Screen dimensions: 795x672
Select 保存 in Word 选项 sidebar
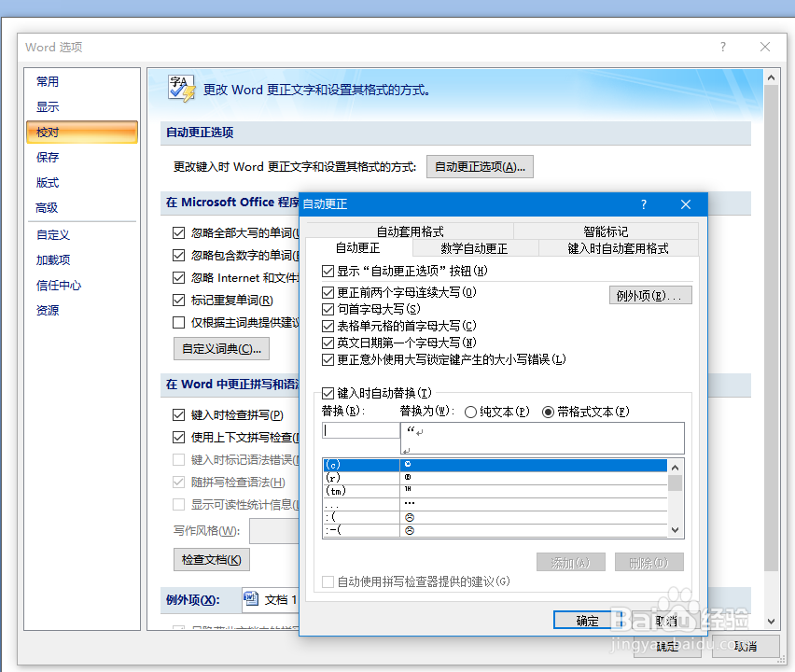(81, 157)
